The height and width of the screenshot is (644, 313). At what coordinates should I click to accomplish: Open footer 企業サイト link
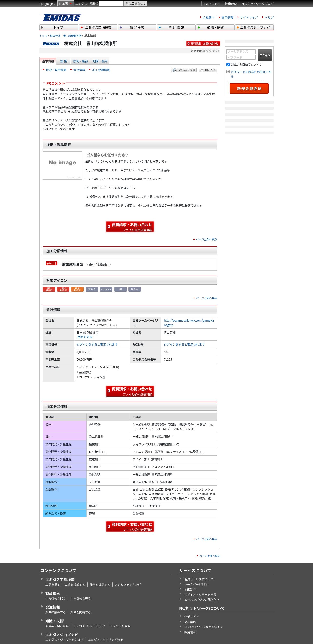coord(192,617)
